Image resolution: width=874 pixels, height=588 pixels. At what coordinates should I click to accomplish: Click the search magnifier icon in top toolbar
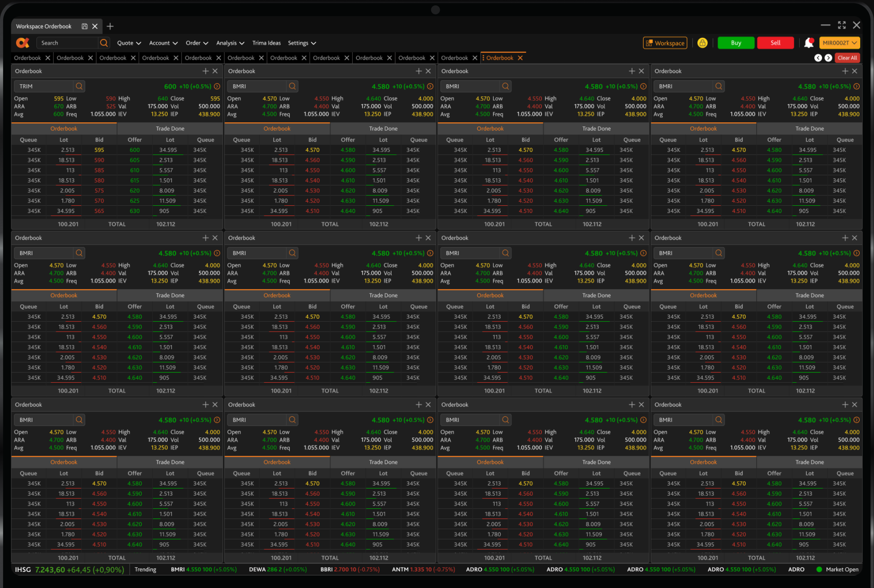(104, 43)
